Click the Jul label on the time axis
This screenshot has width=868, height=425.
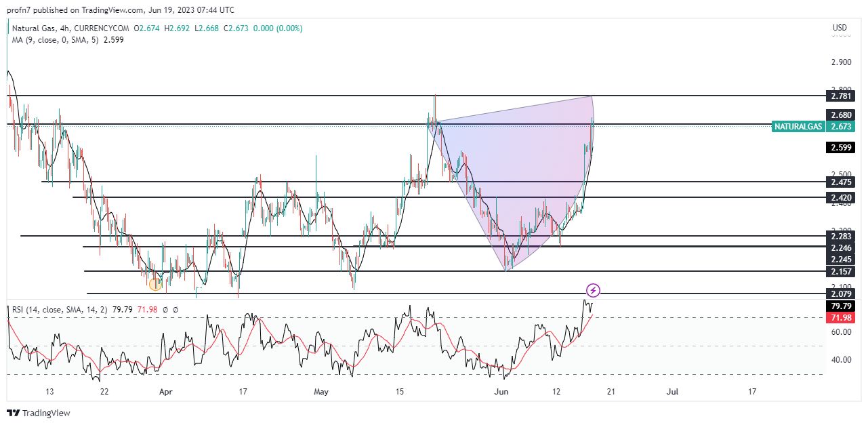(672, 392)
